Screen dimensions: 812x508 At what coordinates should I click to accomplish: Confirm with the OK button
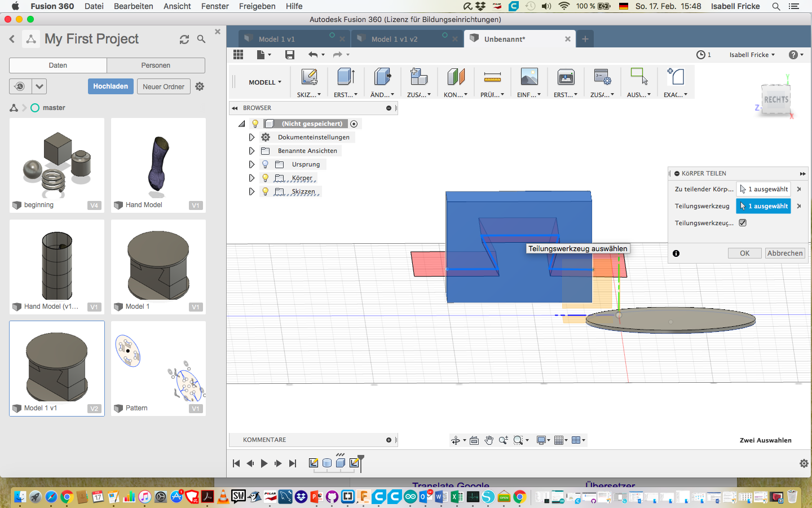pyautogui.click(x=744, y=253)
